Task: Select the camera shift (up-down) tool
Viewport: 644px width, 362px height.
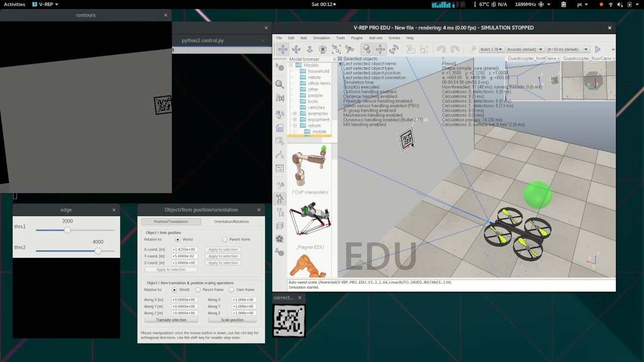Action: point(309,49)
